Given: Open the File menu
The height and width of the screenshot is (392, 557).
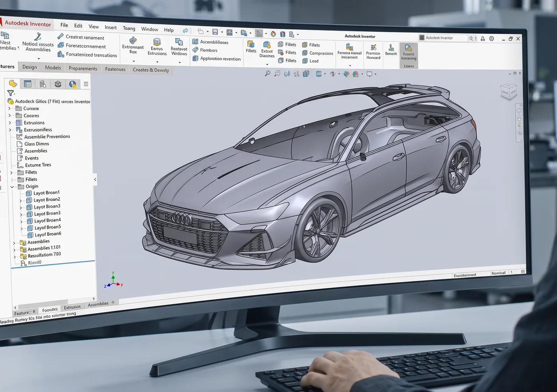Looking at the screenshot, I should tap(64, 25).
